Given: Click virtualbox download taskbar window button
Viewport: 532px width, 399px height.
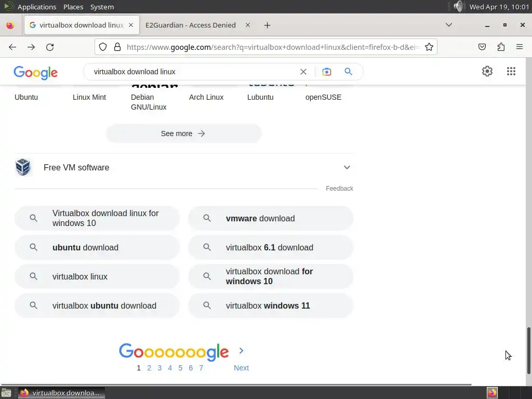Looking at the screenshot, I should click(61, 393).
